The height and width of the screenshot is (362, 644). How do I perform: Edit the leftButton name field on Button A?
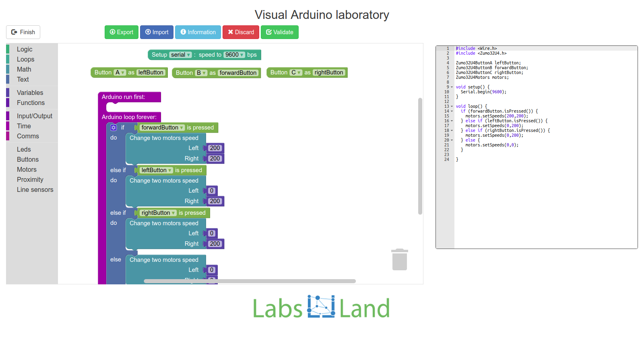[x=151, y=72]
